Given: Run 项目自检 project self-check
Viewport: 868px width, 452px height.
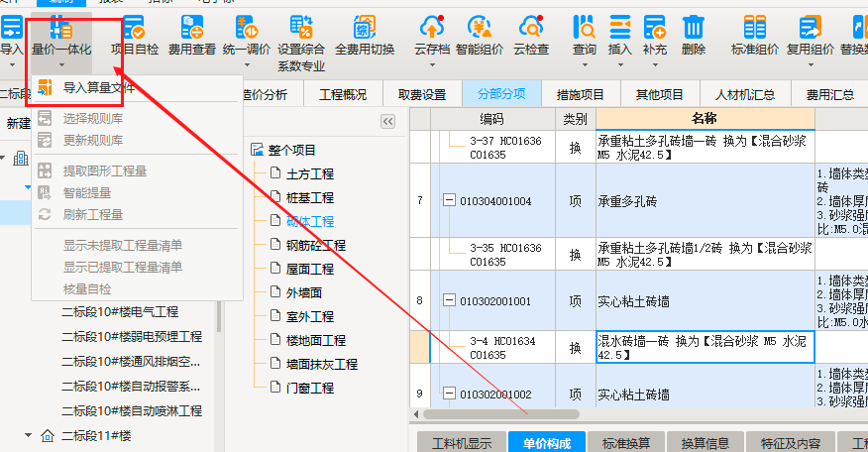Looking at the screenshot, I should 134,28.
